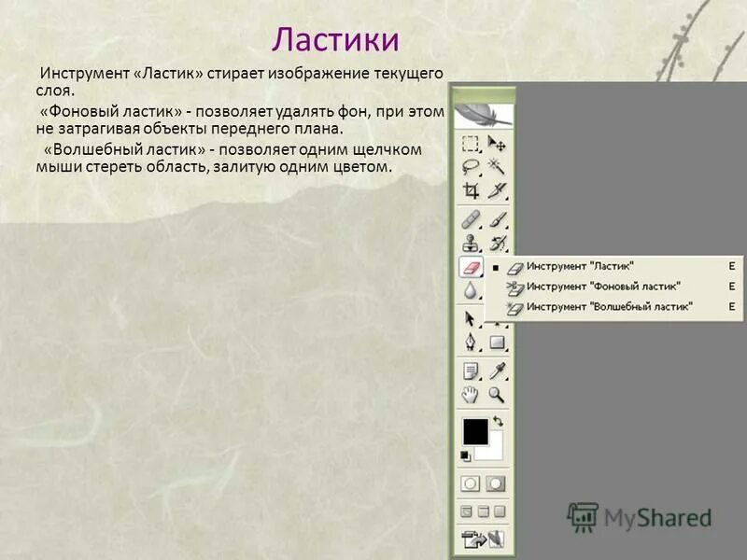Select the Crop tool

(x=471, y=190)
